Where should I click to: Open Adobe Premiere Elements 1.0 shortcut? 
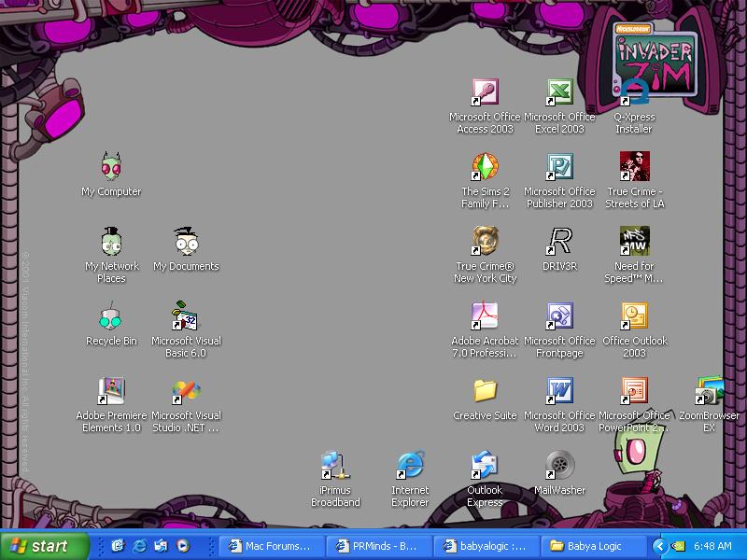tap(111, 390)
